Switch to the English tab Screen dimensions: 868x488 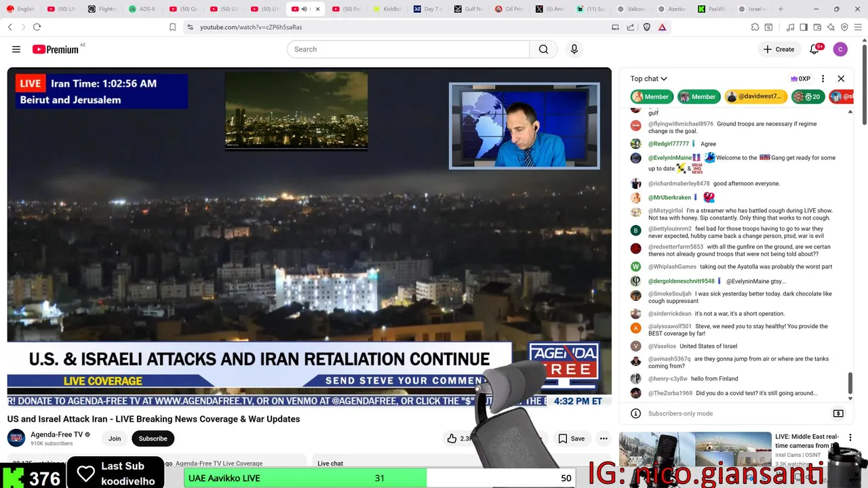click(x=21, y=9)
